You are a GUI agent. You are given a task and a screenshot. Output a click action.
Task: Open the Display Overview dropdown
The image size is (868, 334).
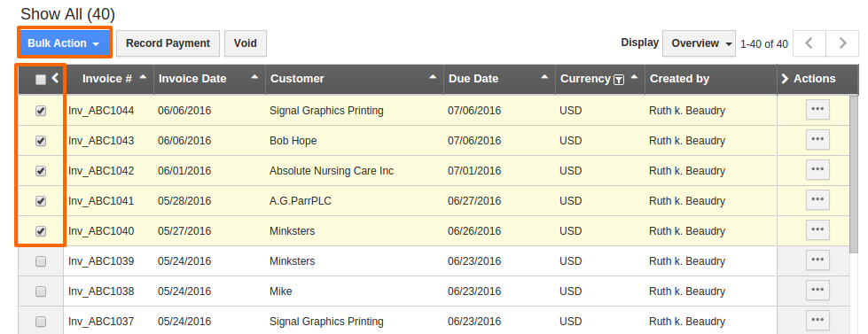(x=700, y=43)
